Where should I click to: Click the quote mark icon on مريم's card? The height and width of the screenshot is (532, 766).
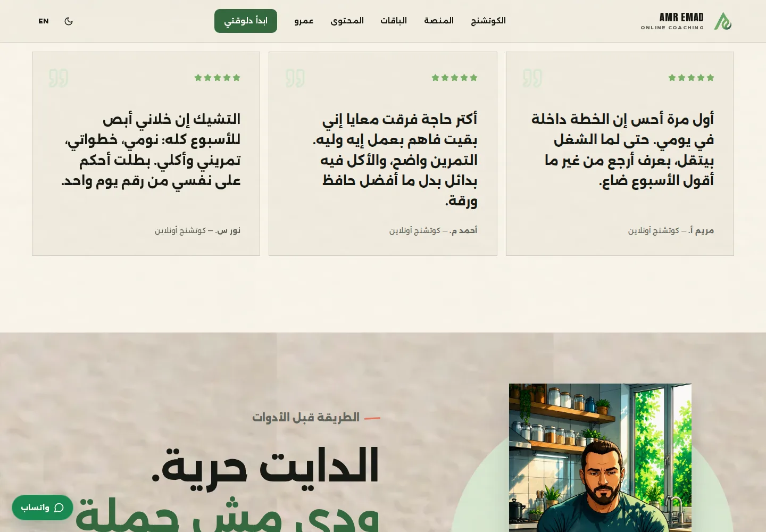(532, 78)
